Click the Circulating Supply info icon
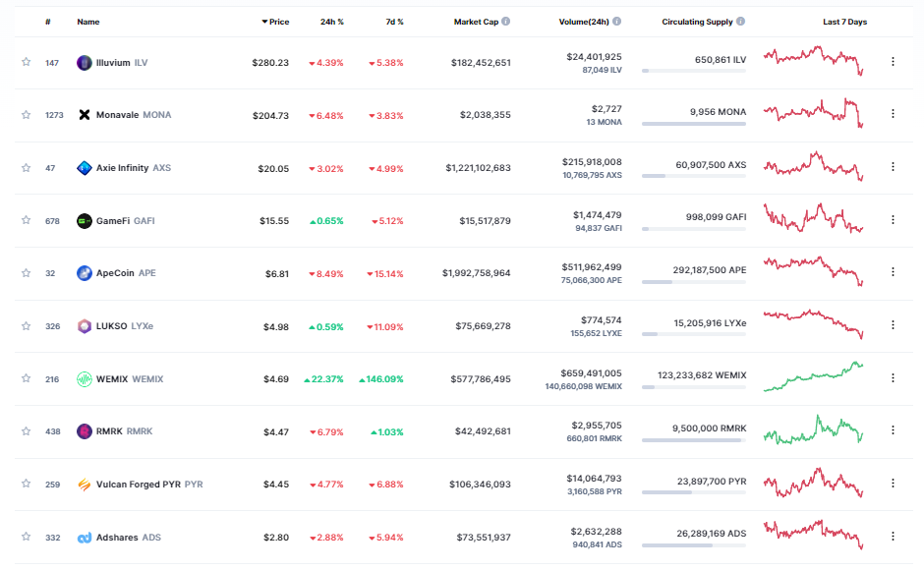 click(x=741, y=22)
